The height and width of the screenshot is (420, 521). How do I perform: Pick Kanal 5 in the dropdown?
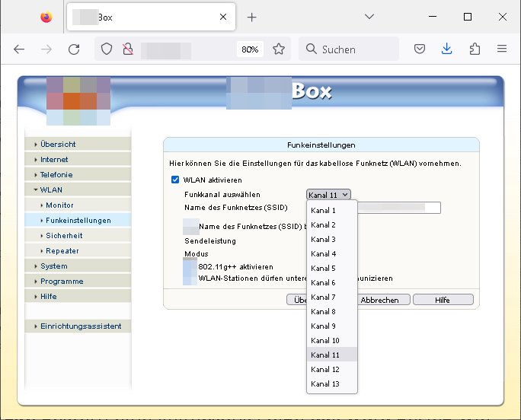pos(332,269)
